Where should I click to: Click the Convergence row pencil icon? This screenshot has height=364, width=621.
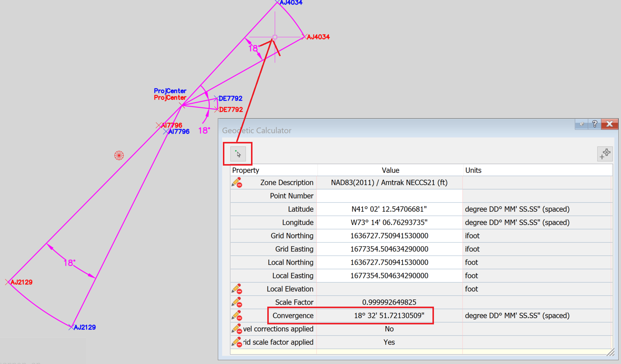237,316
